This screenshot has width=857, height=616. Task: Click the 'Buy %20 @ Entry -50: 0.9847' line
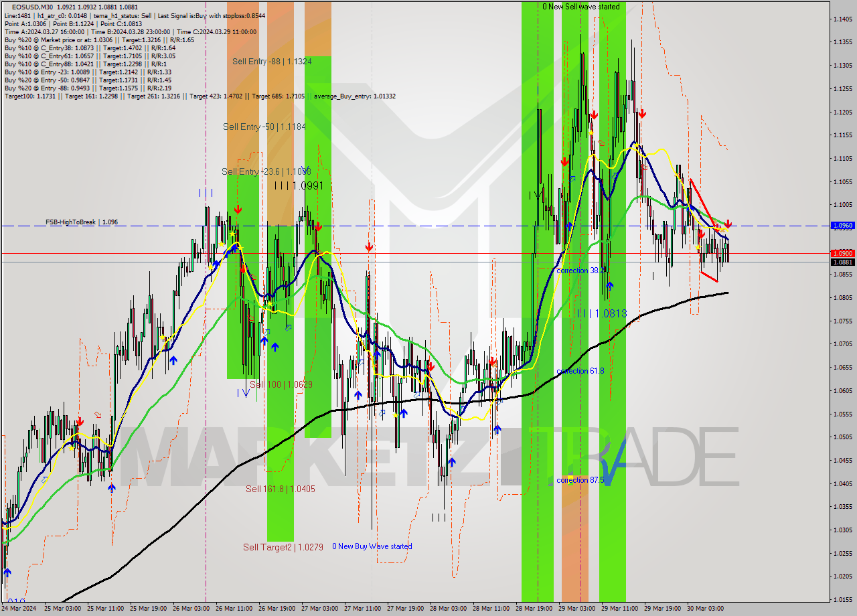tap(88, 80)
